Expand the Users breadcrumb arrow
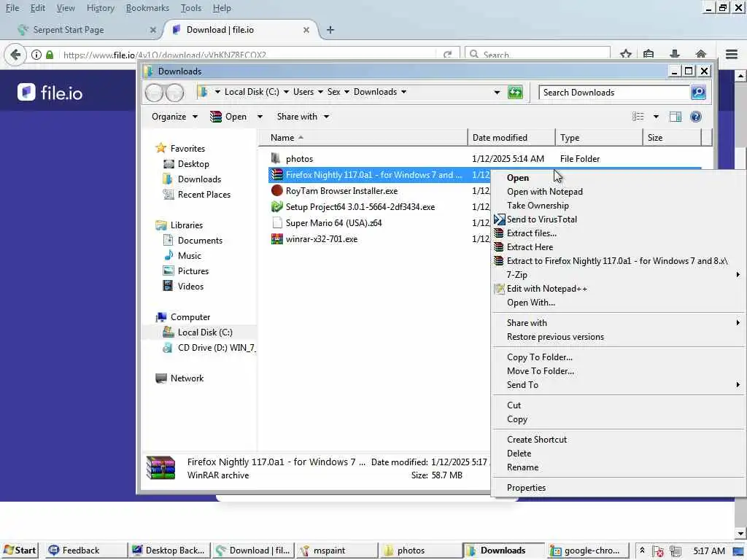Viewport: 747px width, 560px height. 320,92
